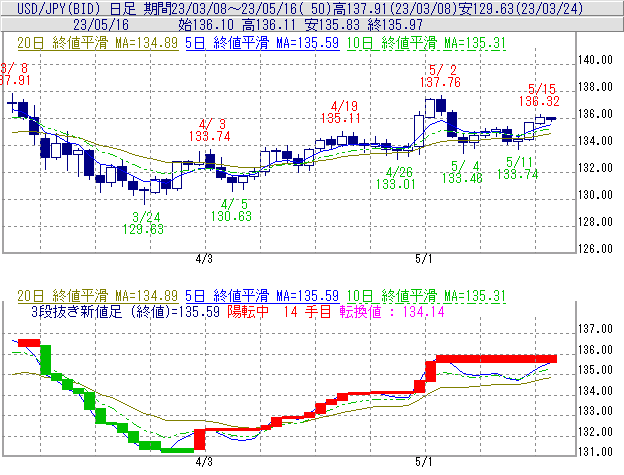Click the 4/3 date on upper chart axis
Viewport: 624px width, 475px height.
pyautogui.click(x=204, y=259)
